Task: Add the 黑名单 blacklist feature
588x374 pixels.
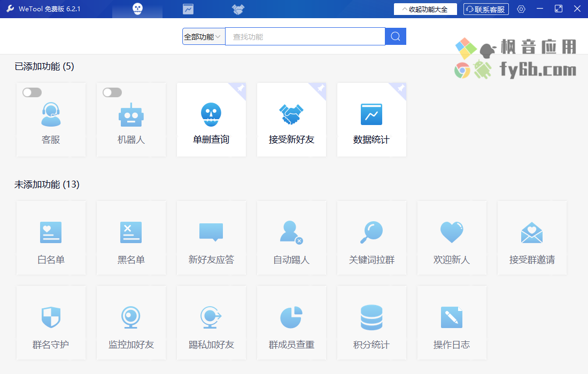Action: click(131, 238)
